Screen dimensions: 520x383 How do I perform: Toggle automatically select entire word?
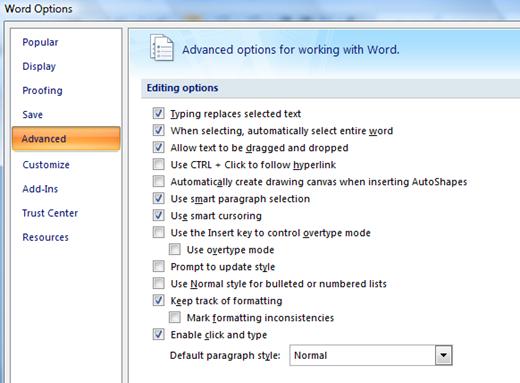click(158, 130)
